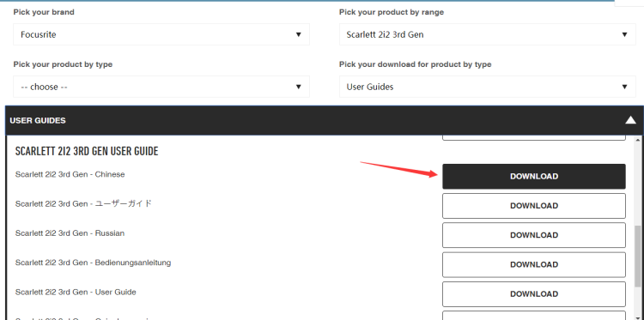The height and width of the screenshot is (320, 644).
Task: Open the Pick your brand dropdown showing Focusrite
Action: [x=161, y=34]
